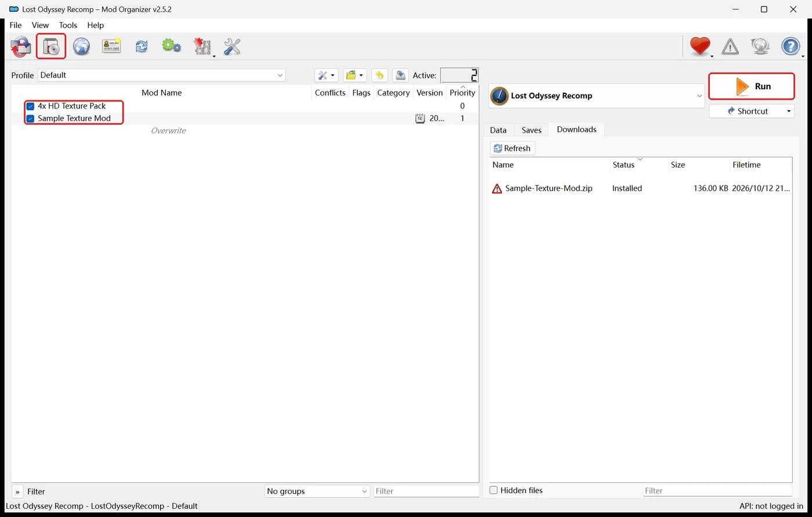
Task: Switch to the Saves tab
Action: pos(531,130)
